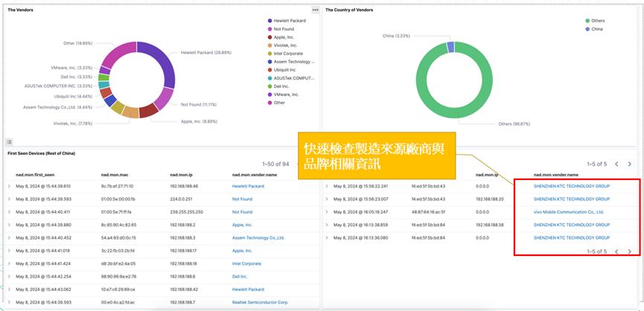Go to next page below China devices table

629,251
